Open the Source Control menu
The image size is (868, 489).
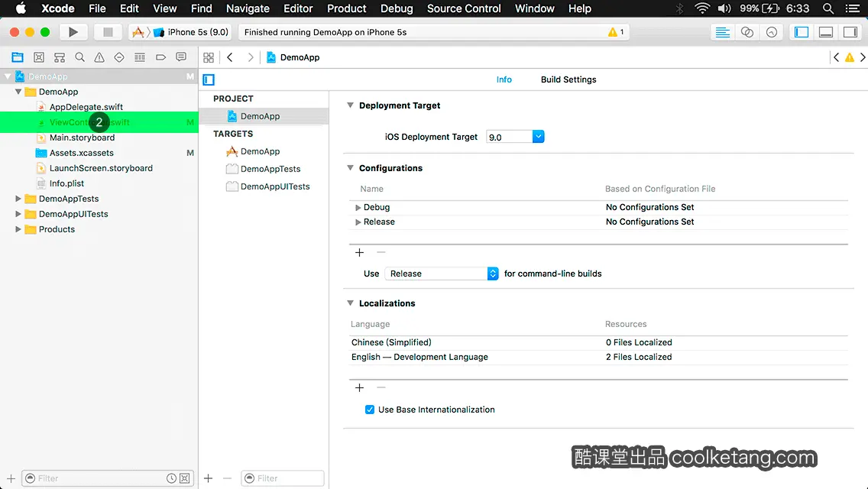[x=464, y=8]
